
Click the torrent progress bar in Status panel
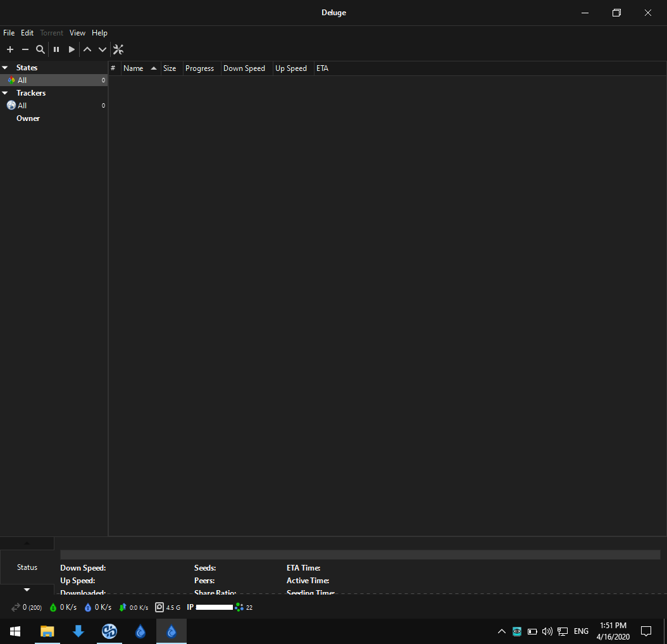tap(360, 555)
